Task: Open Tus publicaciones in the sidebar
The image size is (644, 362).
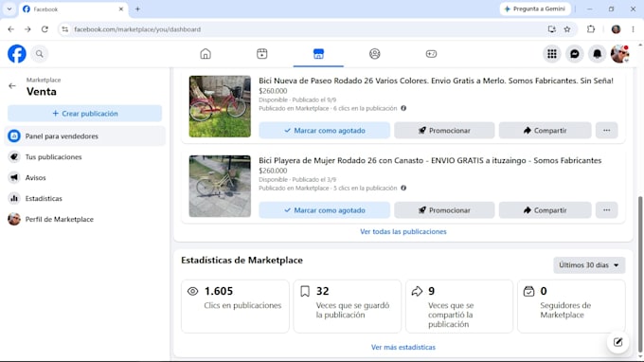Action: click(x=85, y=157)
